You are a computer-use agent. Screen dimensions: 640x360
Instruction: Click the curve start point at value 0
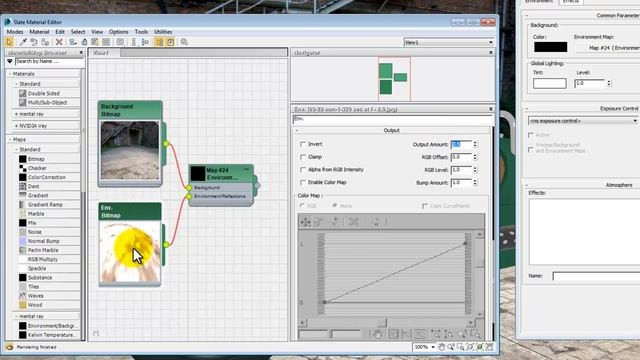324,302
